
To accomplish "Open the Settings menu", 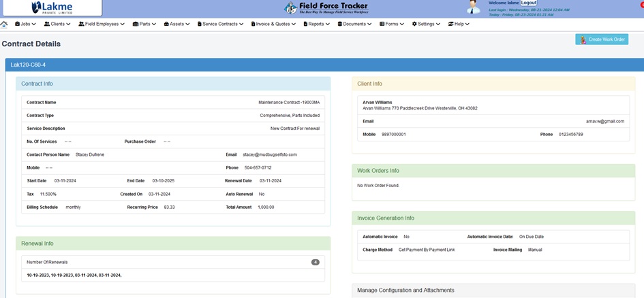I will click(x=426, y=24).
